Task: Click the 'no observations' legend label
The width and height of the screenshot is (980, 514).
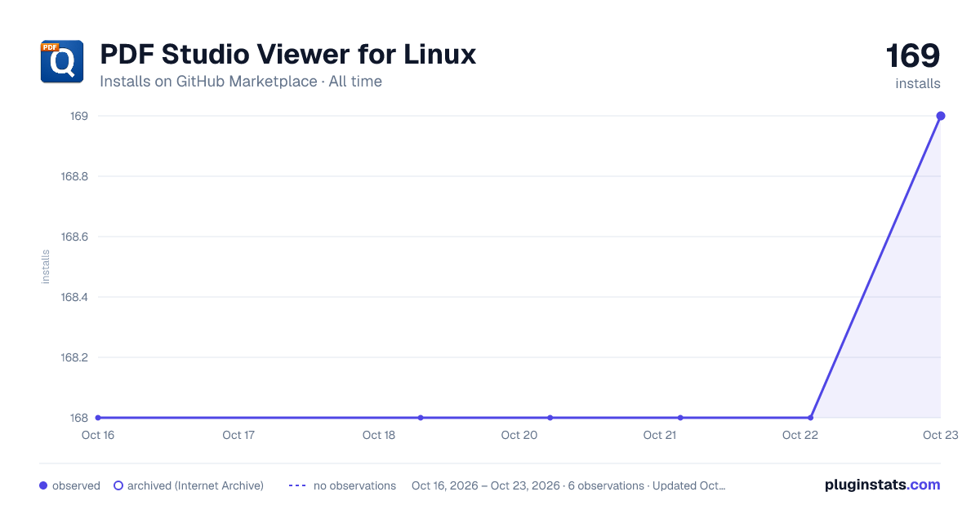Action: [354, 485]
